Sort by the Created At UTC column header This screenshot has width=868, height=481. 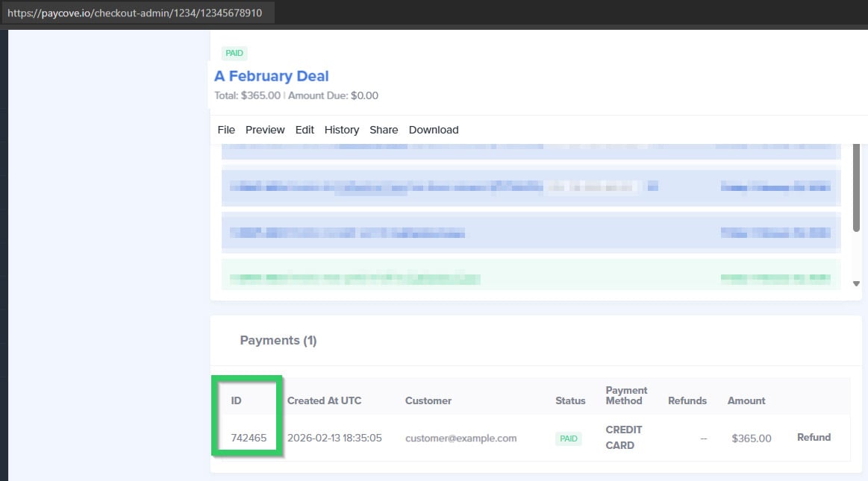[324, 400]
